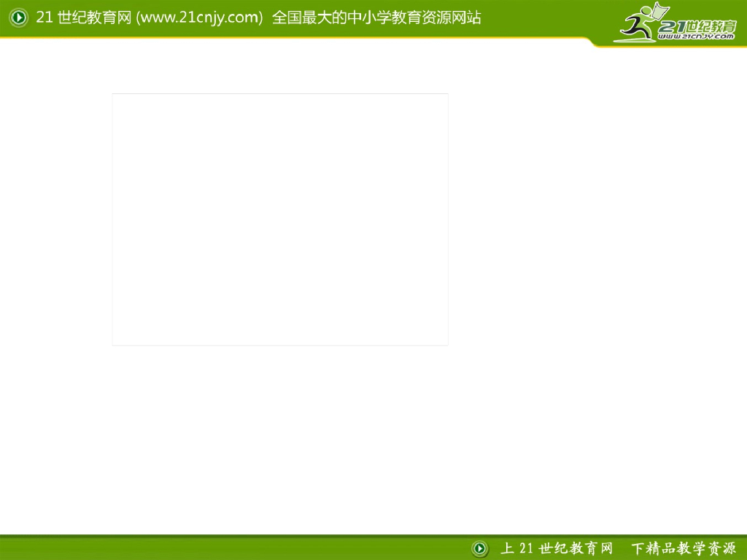Select the blank white placeholder box in center
The height and width of the screenshot is (560, 747).
tap(280, 219)
